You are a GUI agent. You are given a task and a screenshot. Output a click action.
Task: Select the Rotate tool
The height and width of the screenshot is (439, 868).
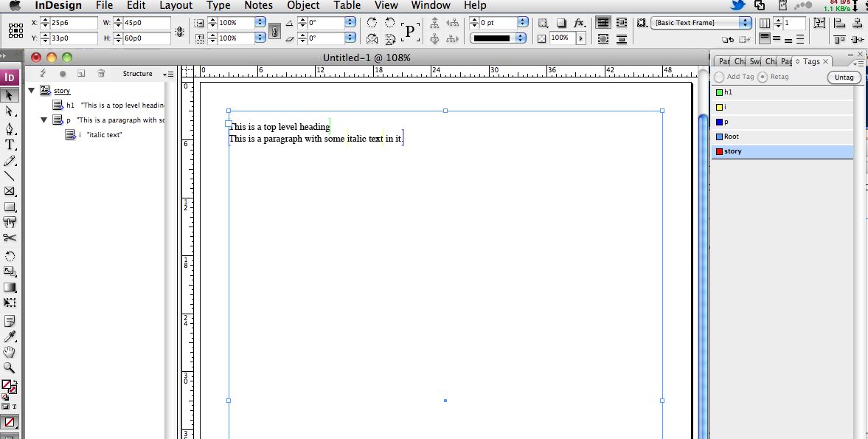(x=9, y=256)
